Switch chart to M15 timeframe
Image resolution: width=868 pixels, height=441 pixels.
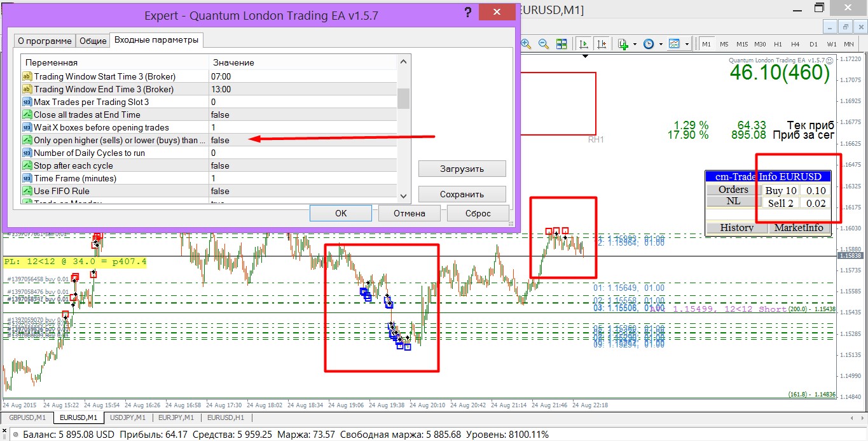point(742,44)
